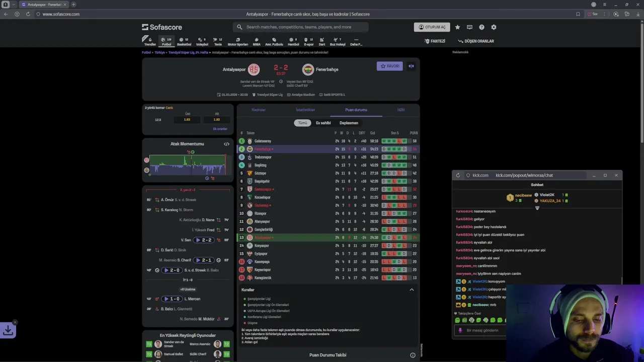Screen dimensions: 644x362
Task: Open the Dart sport category
Action: pos(322,41)
